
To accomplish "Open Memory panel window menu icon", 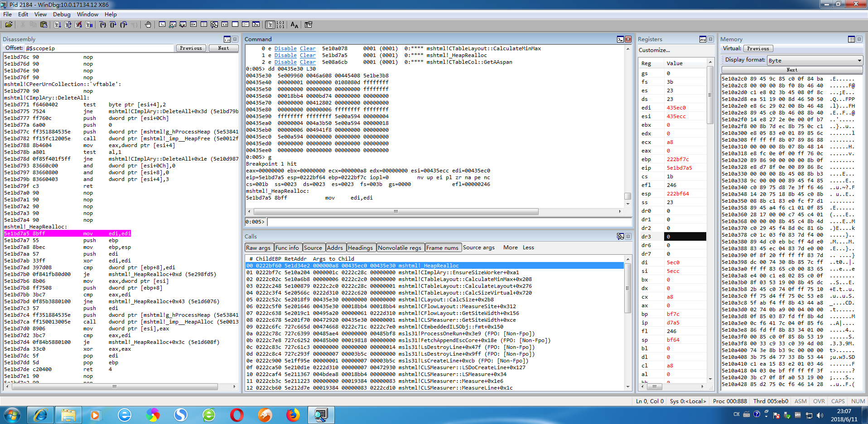I will (851, 39).
